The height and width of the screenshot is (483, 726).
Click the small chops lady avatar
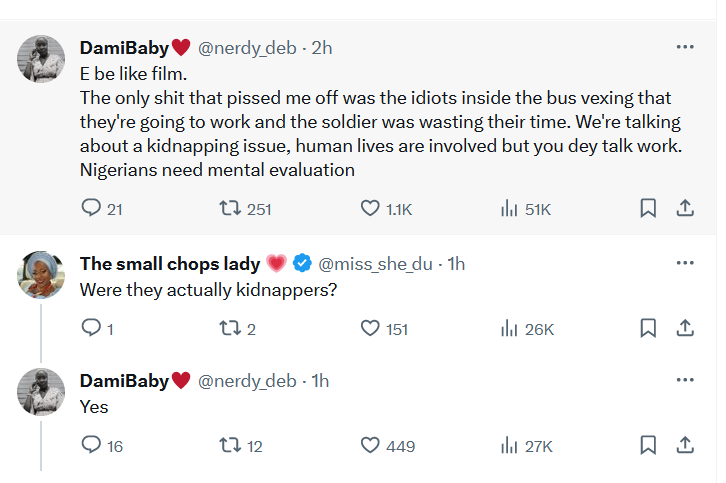41,274
